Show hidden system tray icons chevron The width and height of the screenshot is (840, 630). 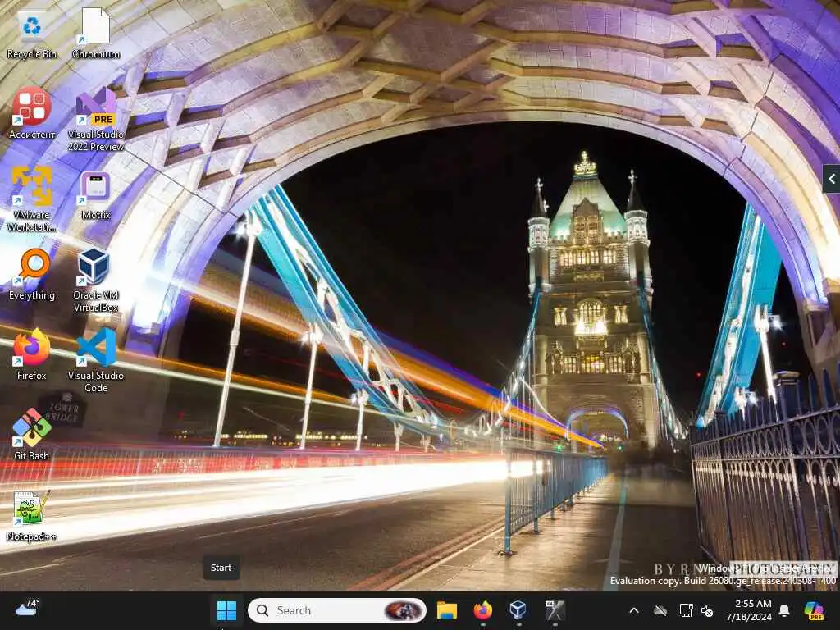634,610
